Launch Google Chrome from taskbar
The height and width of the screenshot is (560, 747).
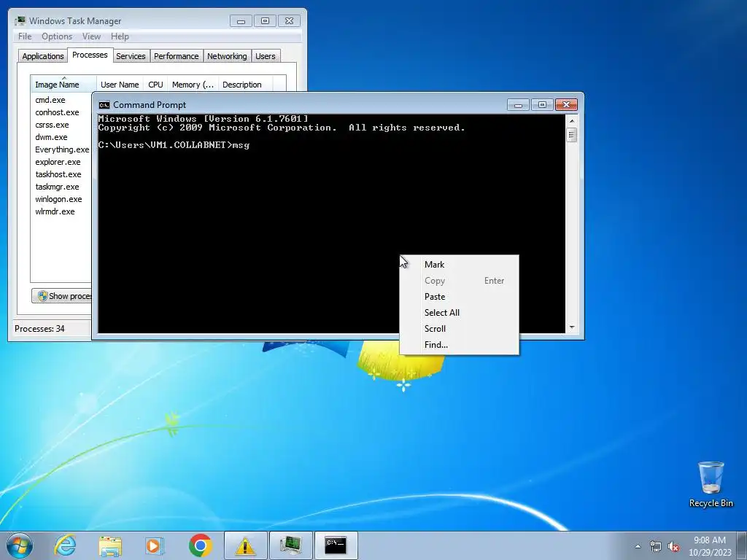point(200,545)
